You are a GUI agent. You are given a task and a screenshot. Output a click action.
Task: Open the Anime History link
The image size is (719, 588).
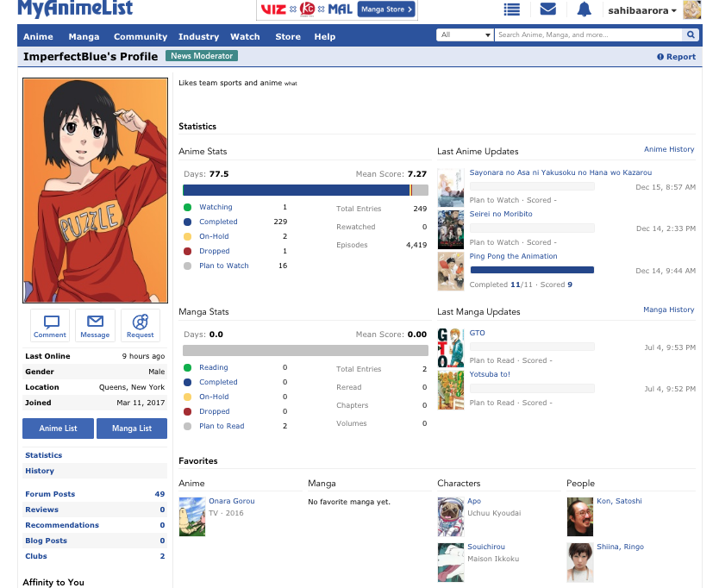(669, 149)
